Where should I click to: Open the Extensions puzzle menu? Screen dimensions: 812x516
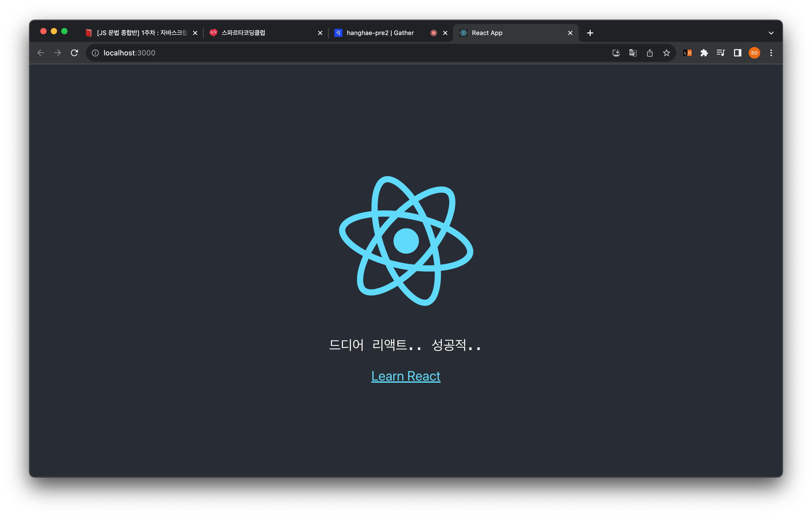point(704,53)
